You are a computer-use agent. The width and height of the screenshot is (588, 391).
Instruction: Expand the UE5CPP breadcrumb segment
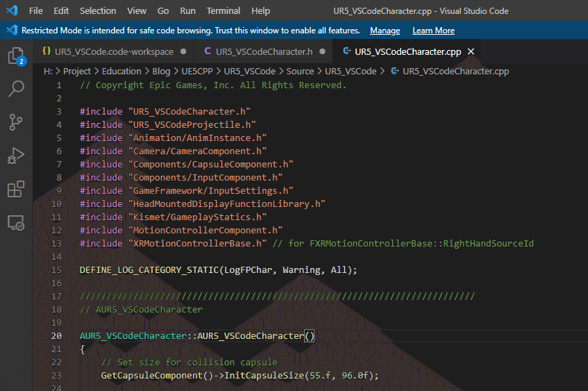[x=197, y=72]
